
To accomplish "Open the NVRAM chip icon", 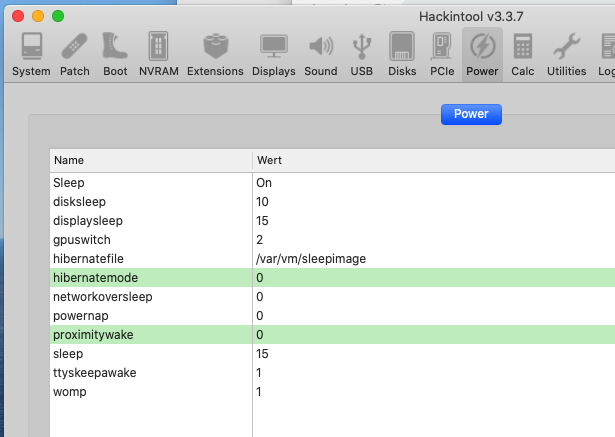I will 157,47.
